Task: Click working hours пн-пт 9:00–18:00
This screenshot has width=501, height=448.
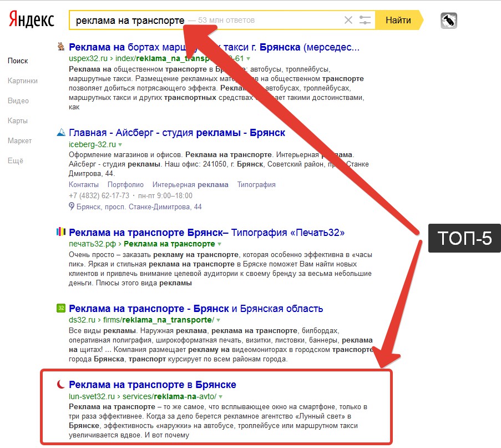Action: (x=165, y=196)
